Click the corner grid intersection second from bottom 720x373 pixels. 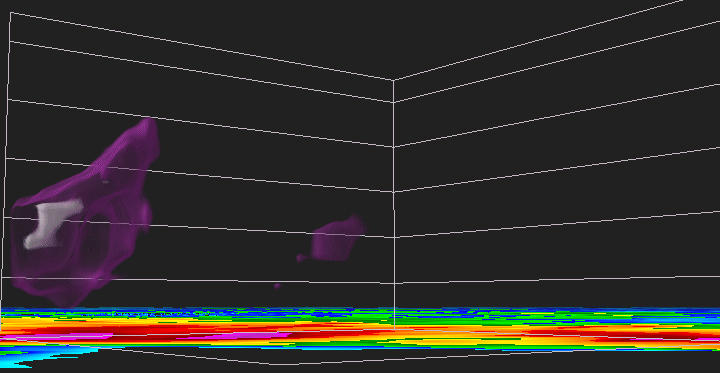coord(394,237)
